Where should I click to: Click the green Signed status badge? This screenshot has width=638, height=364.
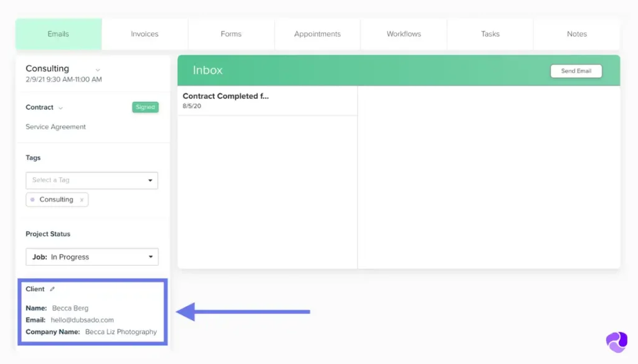point(145,107)
